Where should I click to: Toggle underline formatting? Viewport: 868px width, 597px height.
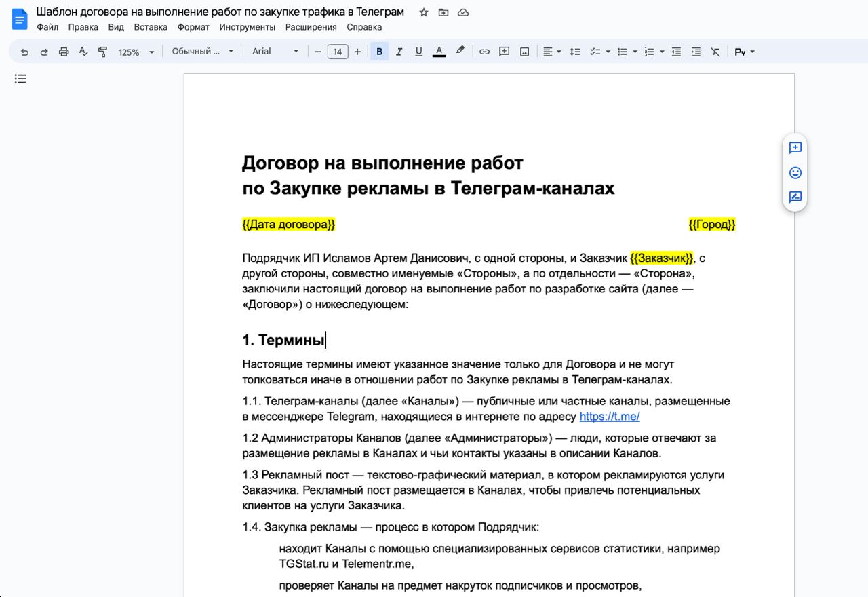418,52
